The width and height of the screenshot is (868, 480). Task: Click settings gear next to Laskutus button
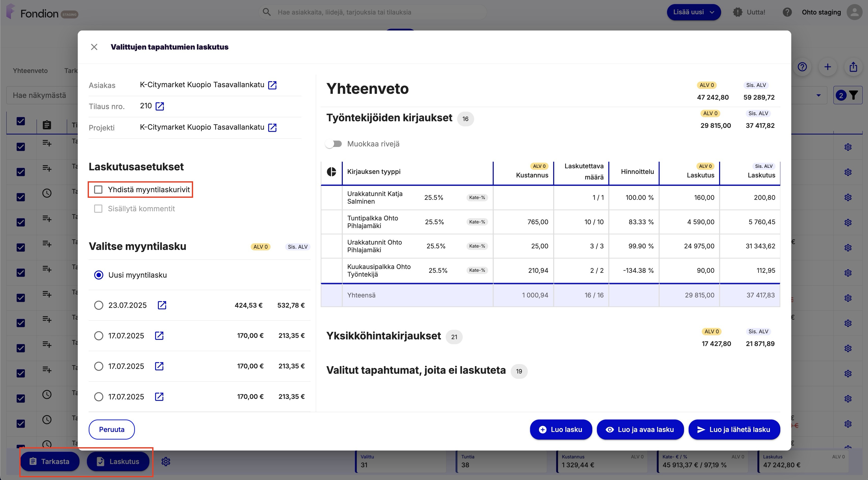tap(165, 461)
